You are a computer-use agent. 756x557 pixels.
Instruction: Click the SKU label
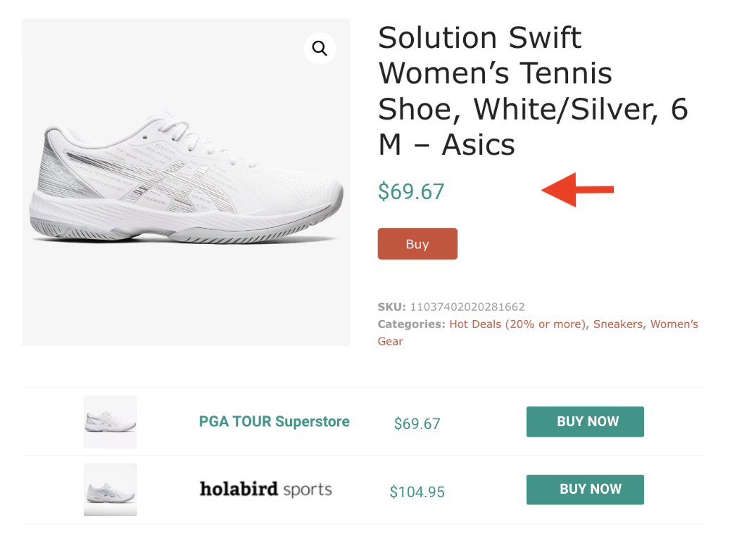click(391, 307)
